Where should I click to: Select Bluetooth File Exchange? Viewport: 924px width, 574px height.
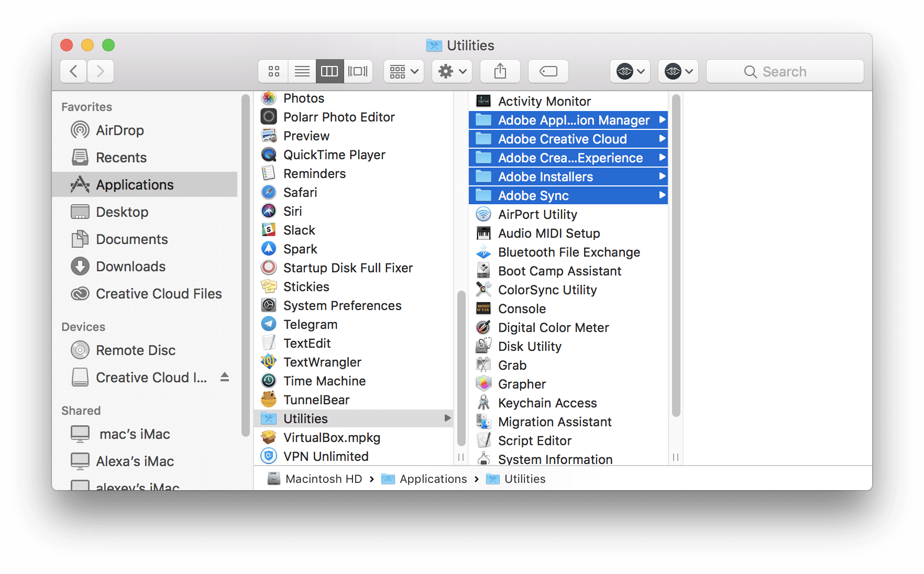point(568,252)
